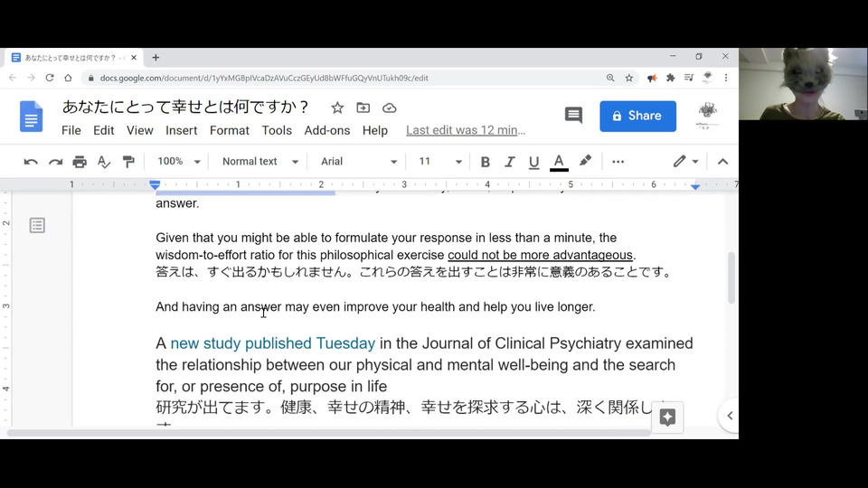Redo the last action
Image resolution: width=868 pixels, height=488 pixels.
[55, 162]
